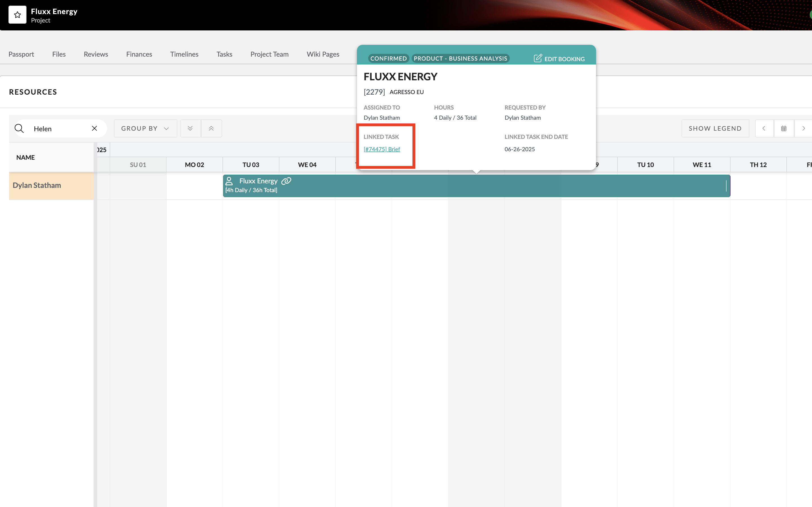Show the legend
The height and width of the screenshot is (507, 812).
click(715, 128)
